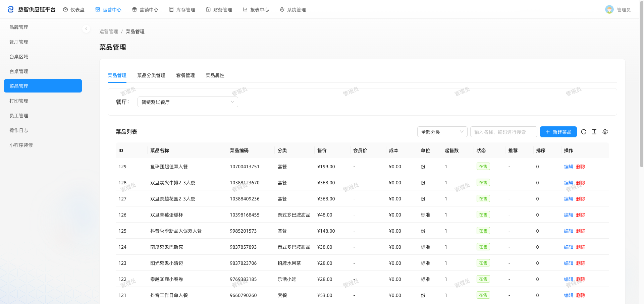Viewport: 644px width, 304px height.
Task: Switch to the 套餐管理 tab
Action: [x=185, y=75]
